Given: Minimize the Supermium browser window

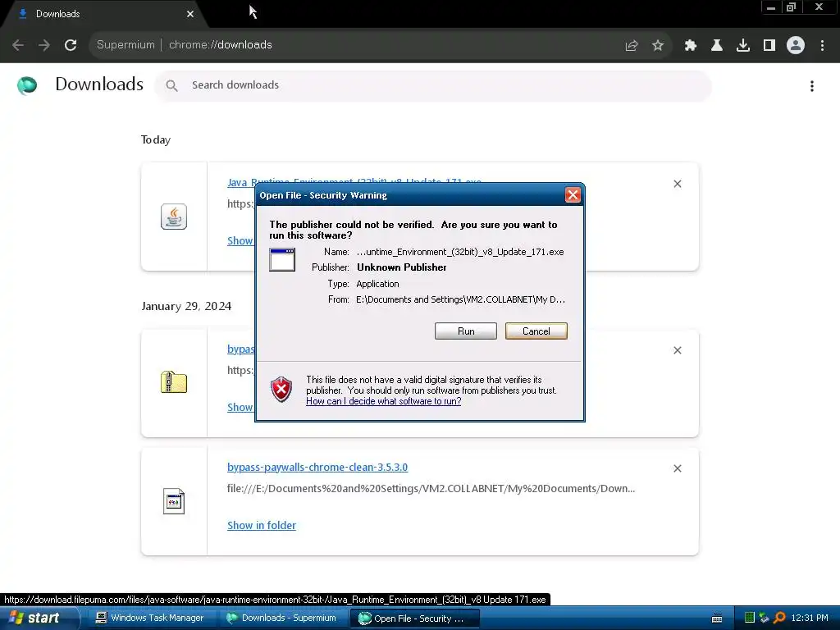Looking at the screenshot, I should coord(771,7).
